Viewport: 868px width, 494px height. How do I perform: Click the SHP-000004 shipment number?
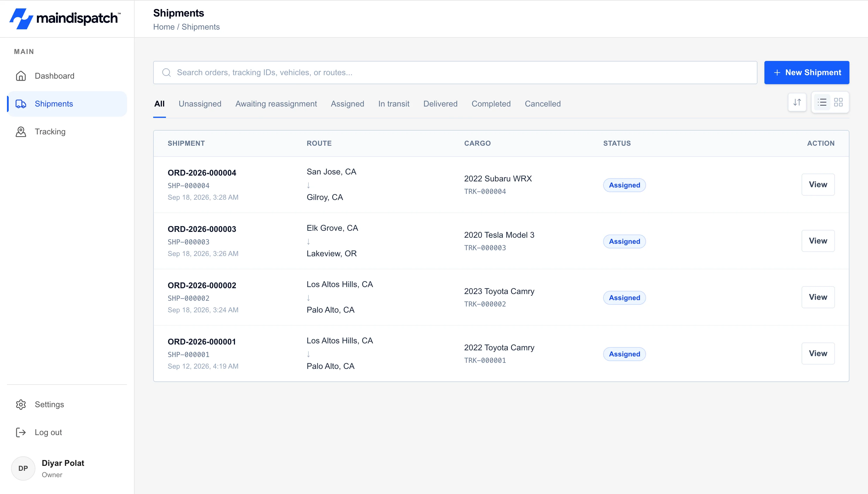click(189, 185)
